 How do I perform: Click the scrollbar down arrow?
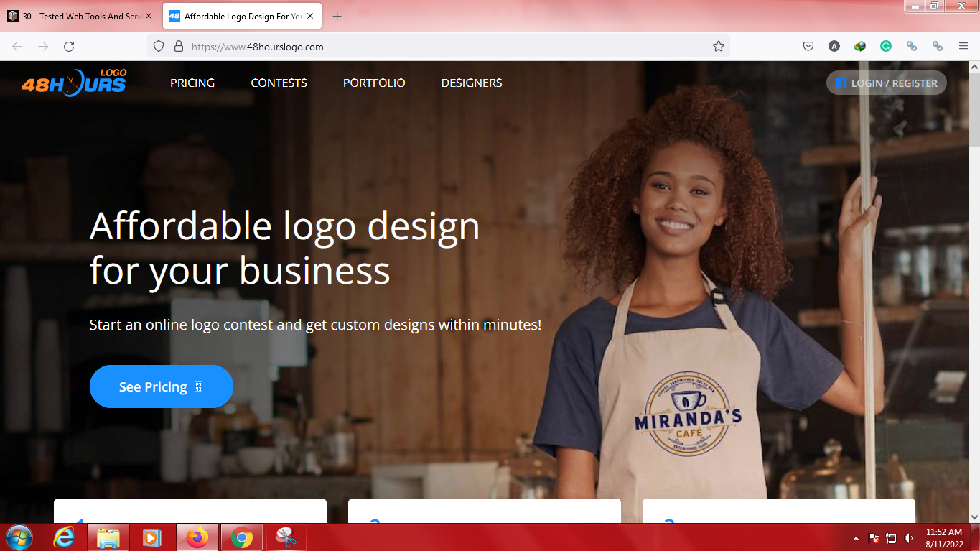tap(974, 517)
